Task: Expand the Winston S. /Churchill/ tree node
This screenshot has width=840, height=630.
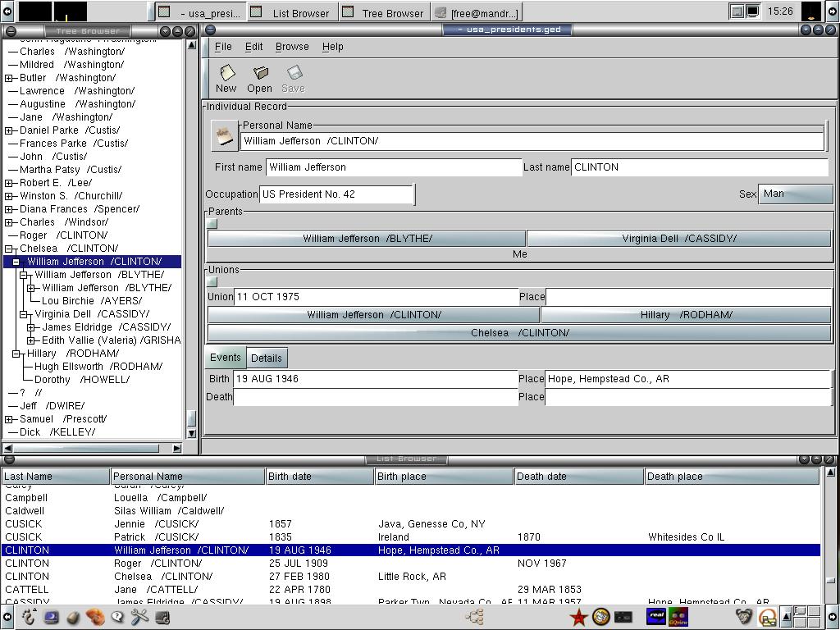Action: click(x=8, y=196)
